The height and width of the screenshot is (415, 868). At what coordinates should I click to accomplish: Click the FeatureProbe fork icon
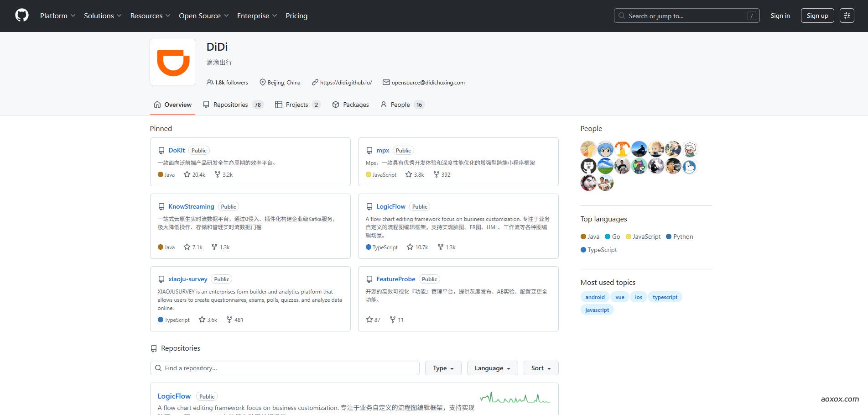(393, 320)
